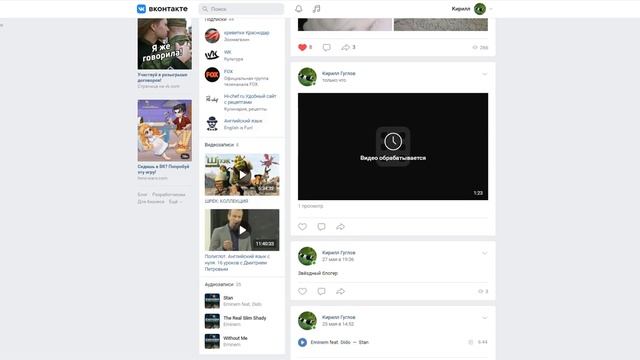Comment on the top photo post

327,47
